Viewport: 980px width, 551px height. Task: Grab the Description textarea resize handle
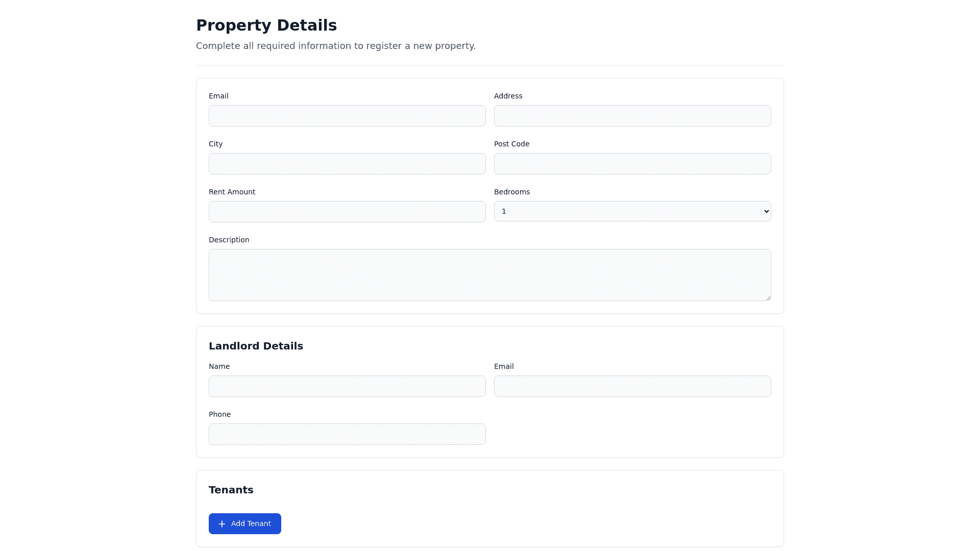point(768,297)
